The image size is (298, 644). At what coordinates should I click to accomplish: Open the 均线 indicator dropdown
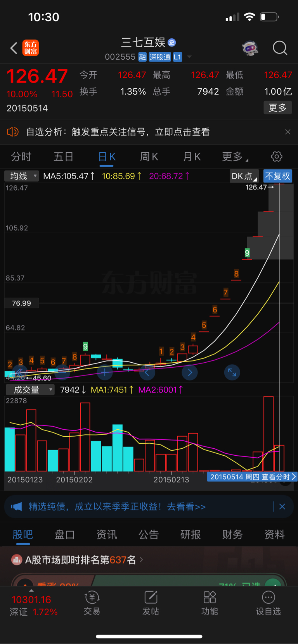pos(22,176)
